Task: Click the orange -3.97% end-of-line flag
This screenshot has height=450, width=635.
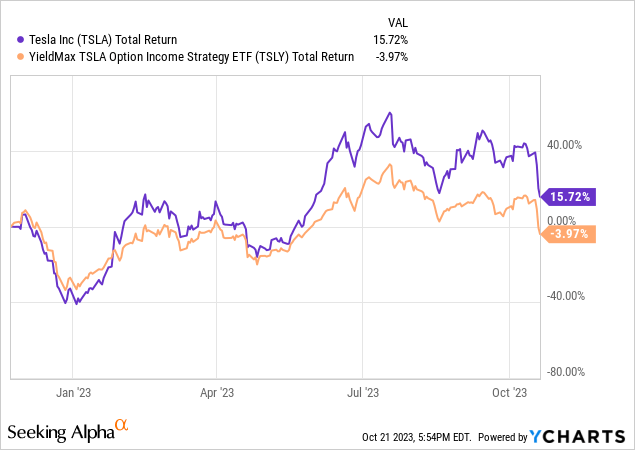Action: tap(570, 235)
